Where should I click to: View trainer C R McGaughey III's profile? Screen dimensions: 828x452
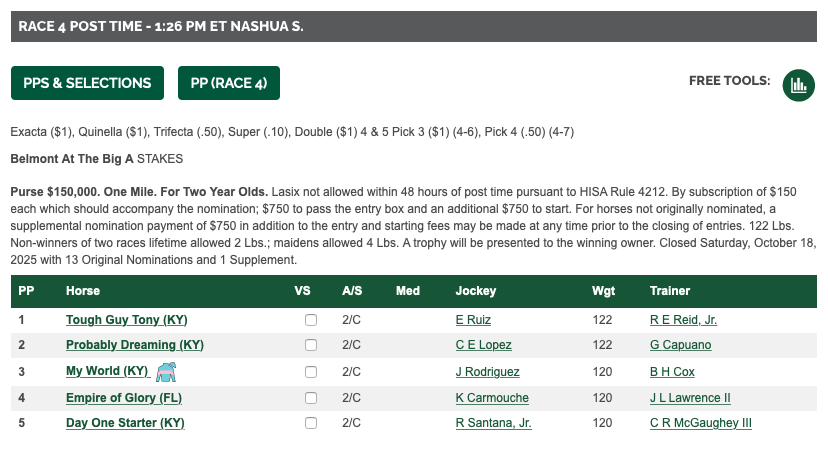tap(700, 424)
